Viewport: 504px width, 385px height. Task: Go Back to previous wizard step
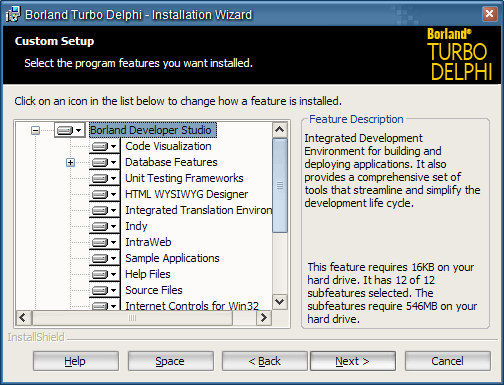tap(265, 361)
